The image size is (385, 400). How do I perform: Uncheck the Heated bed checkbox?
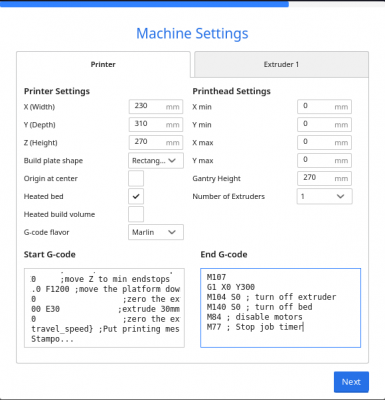(136, 196)
